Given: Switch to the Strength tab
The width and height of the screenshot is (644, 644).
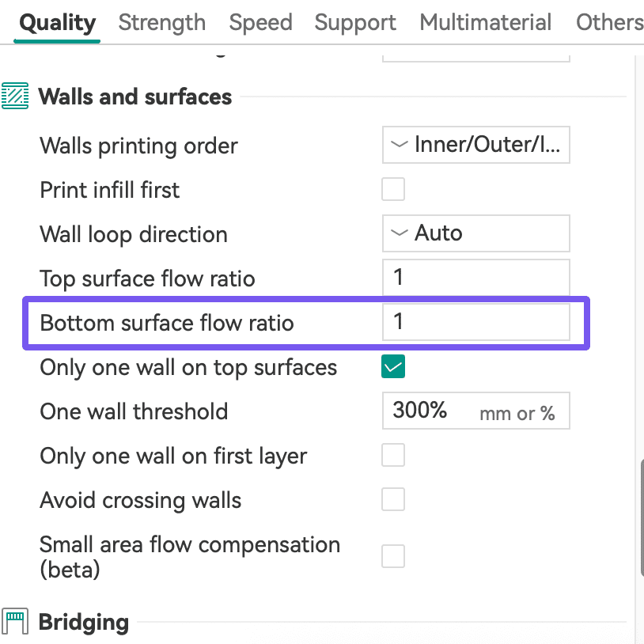Looking at the screenshot, I should [x=162, y=23].
